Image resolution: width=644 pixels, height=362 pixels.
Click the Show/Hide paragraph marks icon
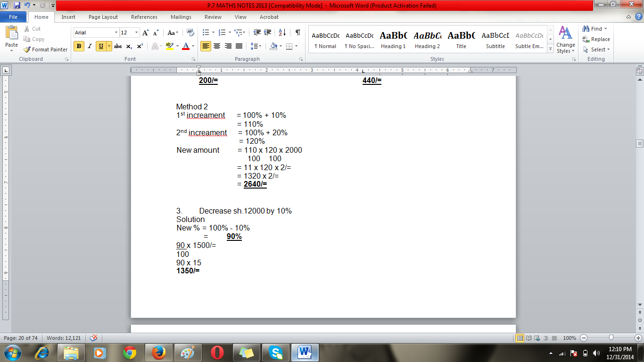coord(297,33)
